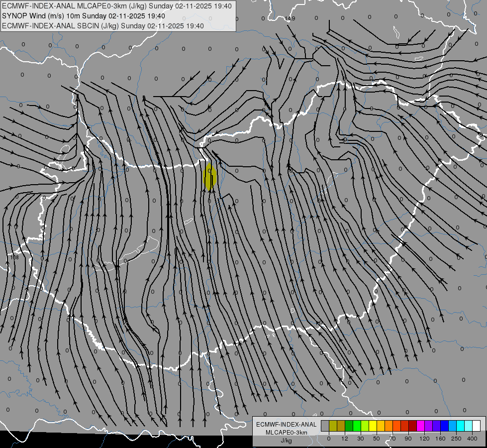Click the 14.9 wind value label
Viewport: 487px width, 448px height.
click(290, 18)
